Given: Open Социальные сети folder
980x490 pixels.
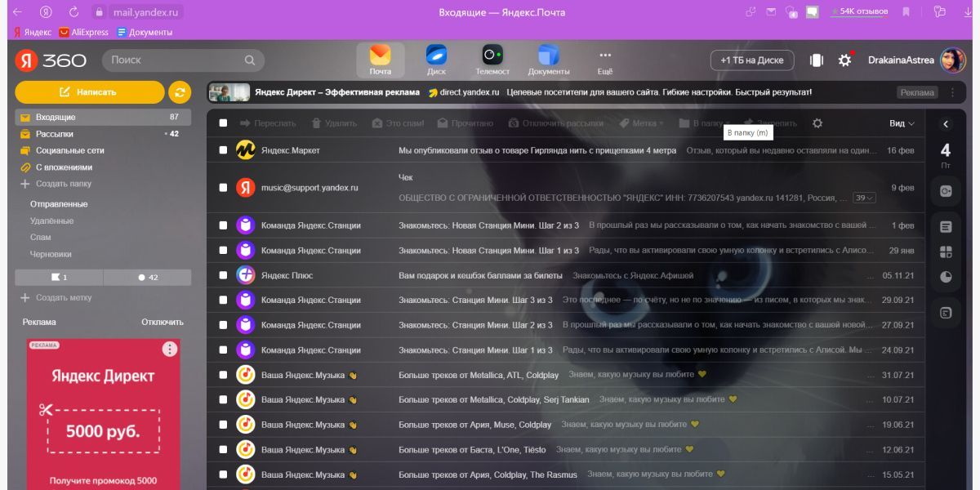Looking at the screenshot, I should (103, 150).
